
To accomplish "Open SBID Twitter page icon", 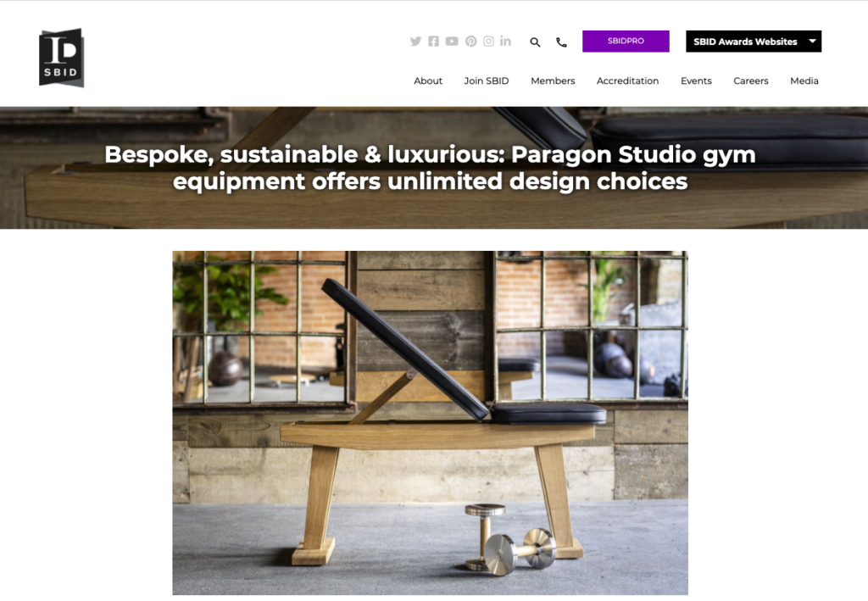I will pyautogui.click(x=415, y=42).
